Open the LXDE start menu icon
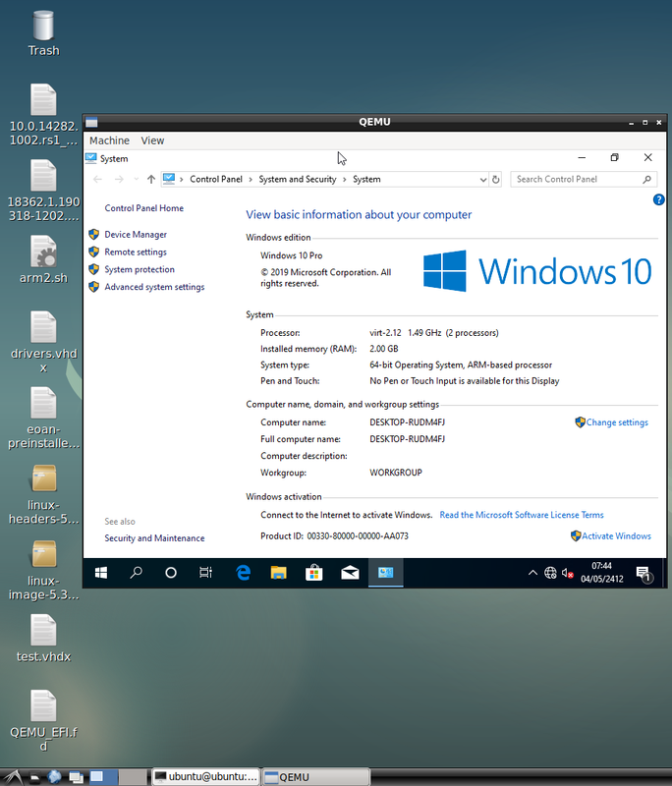The height and width of the screenshot is (786, 672). tap(12, 777)
